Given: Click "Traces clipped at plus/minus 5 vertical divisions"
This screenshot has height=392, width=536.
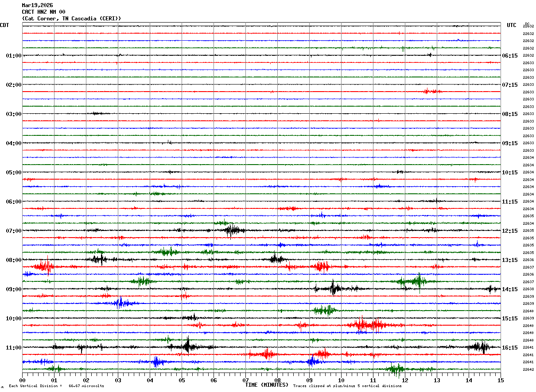Looking at the screenshot, I should click(x=347, y=386).
